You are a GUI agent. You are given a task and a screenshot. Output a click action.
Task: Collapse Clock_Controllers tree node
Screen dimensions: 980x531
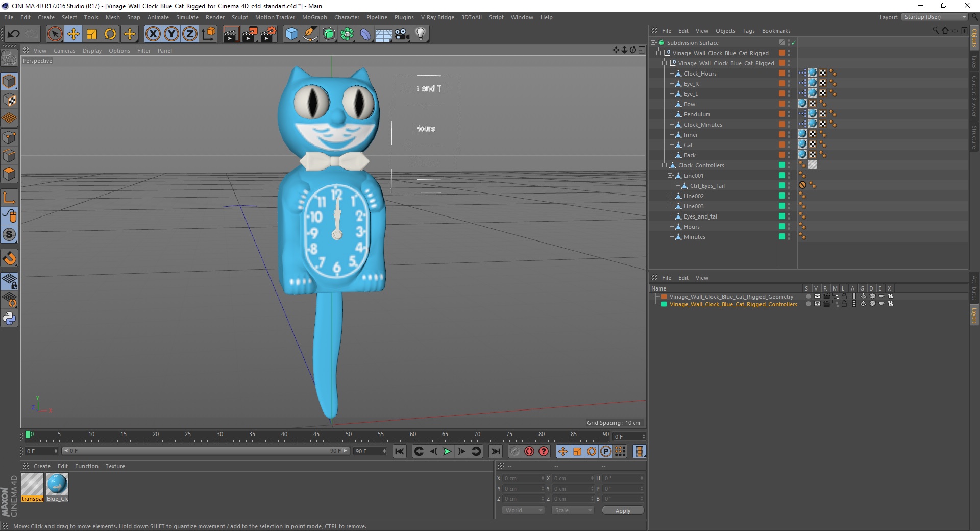(664, 165)
